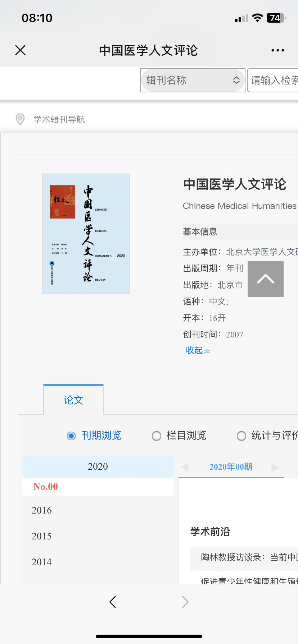Screen dimensions: 298x644
Task: Select the 刊期浏览 radio button
Action: click(71, 436)
